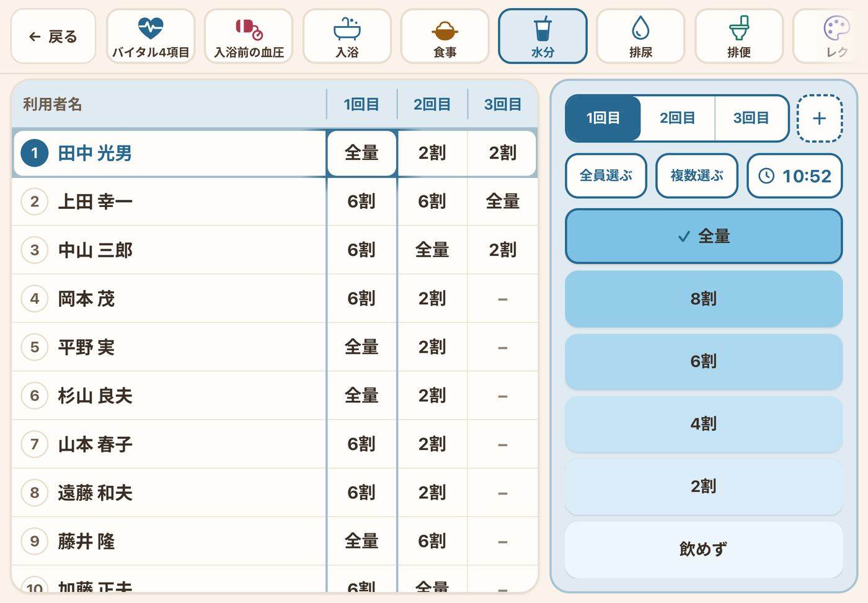Click the 1回目 column header in the table

click(x=361, y=104)
